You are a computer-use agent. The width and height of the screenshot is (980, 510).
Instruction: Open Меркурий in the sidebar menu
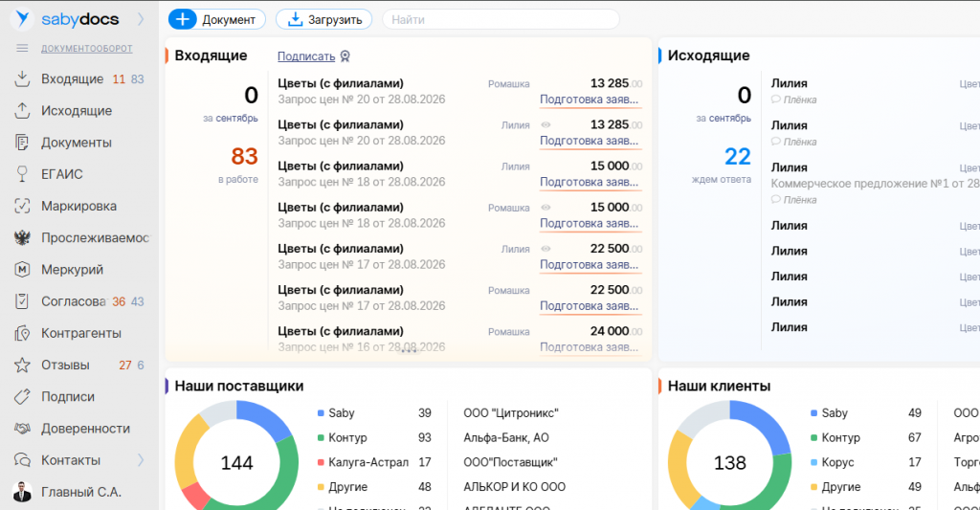coord(73,270)
